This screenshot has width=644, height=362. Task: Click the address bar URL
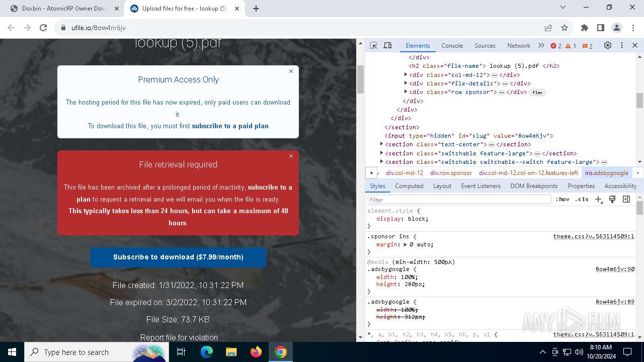point(99,28)
